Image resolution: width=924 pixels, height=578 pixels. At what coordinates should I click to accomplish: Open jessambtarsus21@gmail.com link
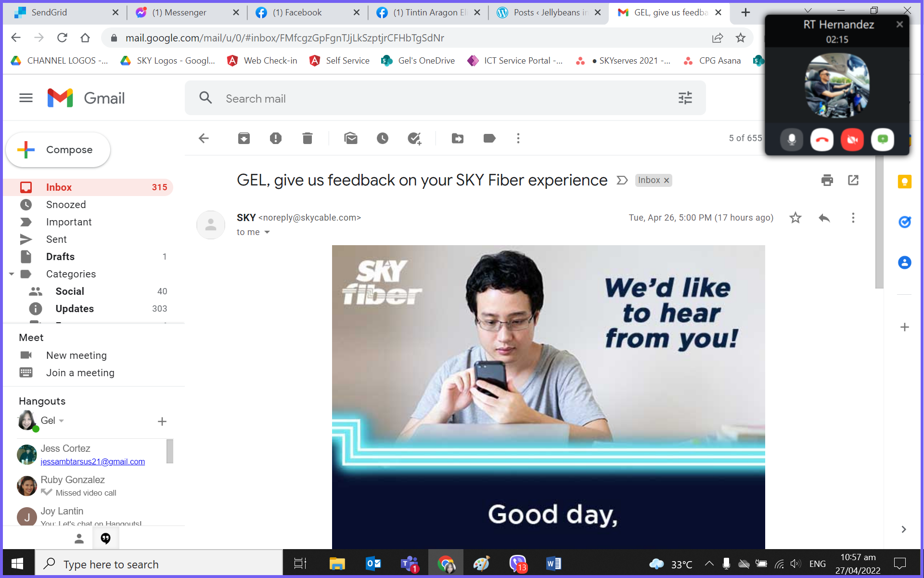click(92, 461)
